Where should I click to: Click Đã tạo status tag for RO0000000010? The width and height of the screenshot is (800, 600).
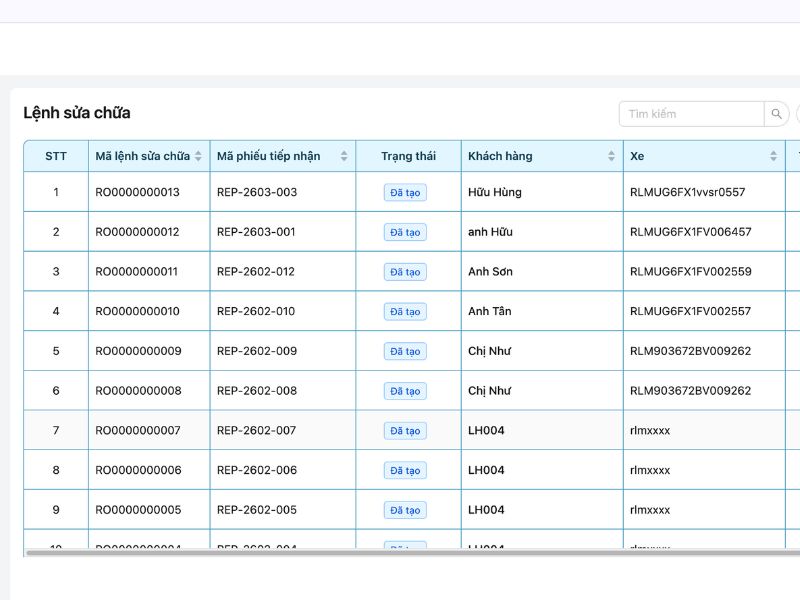coord(405,312)
